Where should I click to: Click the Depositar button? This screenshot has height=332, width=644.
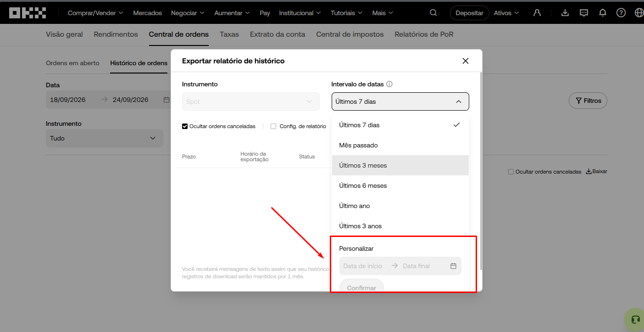coord(469,13)
